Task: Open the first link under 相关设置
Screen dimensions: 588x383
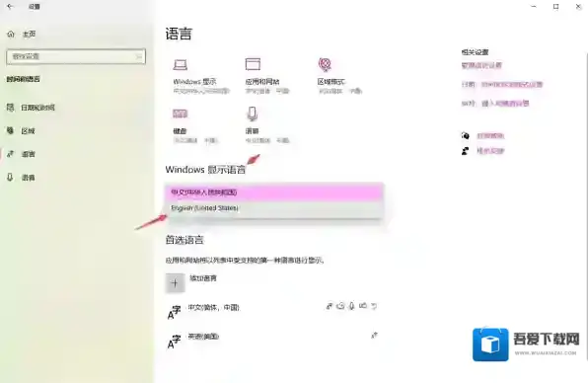Action: point(481,66)
